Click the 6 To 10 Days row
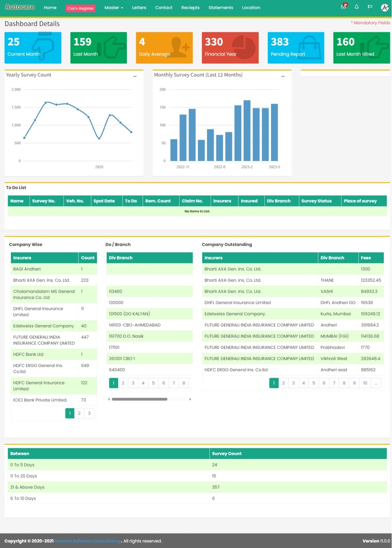 (197, 498)
